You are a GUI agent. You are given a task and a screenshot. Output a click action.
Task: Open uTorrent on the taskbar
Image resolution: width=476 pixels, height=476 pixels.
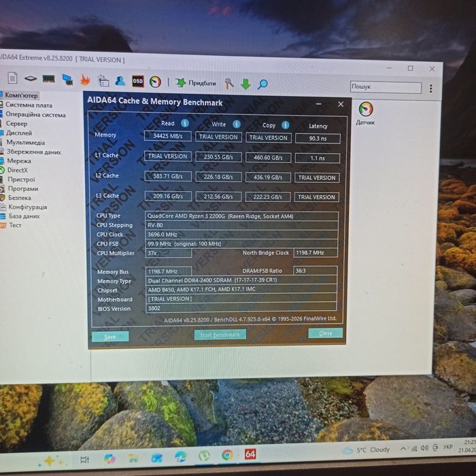click(x=204, y=456)
